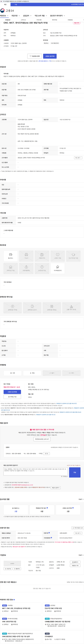84x644 pixels.
Task: Click info icon next to 인증기관
Action: pos(49,533)
